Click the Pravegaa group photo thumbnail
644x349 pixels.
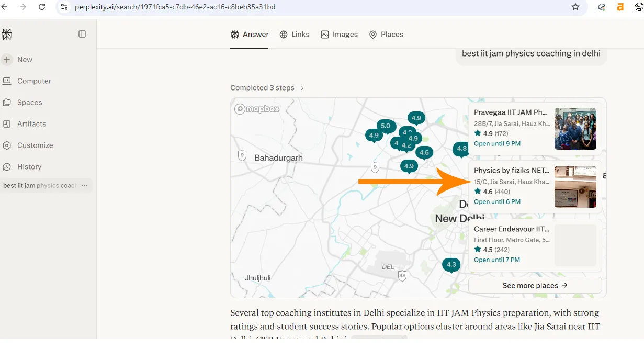(x=575, y=129)
